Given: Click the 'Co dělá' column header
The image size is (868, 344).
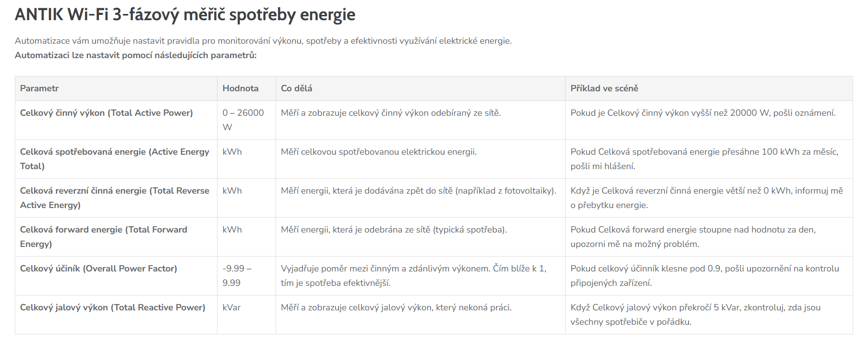Looking at the screenshot, I should [296, 88].
